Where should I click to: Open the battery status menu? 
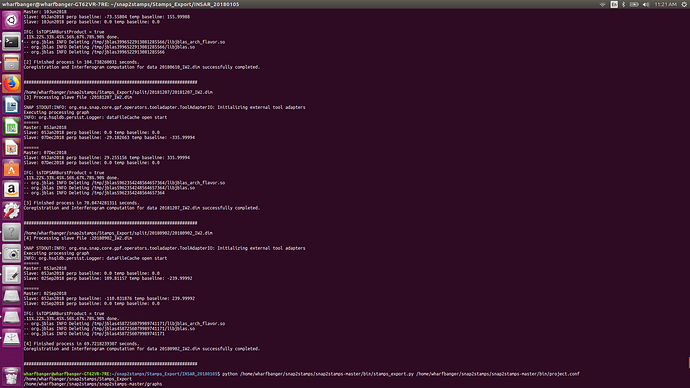pos(634,4)
